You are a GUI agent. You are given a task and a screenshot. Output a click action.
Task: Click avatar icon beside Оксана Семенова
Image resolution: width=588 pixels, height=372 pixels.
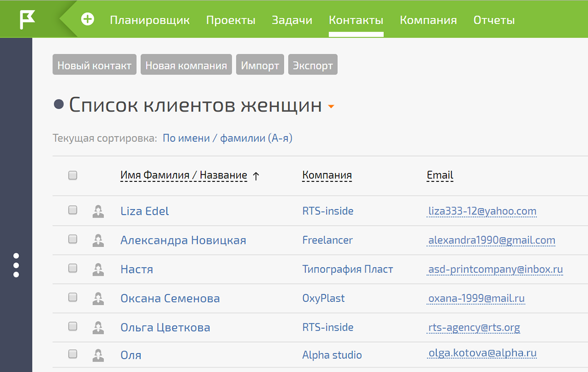click(x=98, y=299)
